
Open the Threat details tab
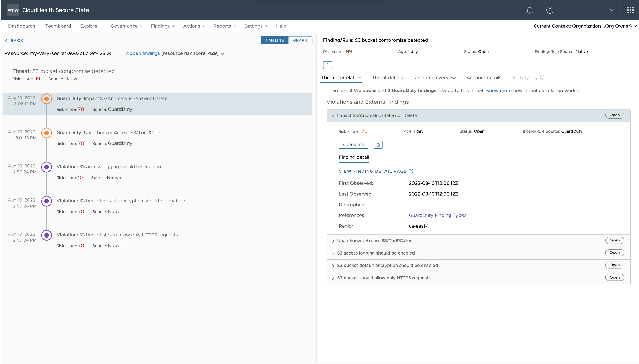tap(387, 78)
